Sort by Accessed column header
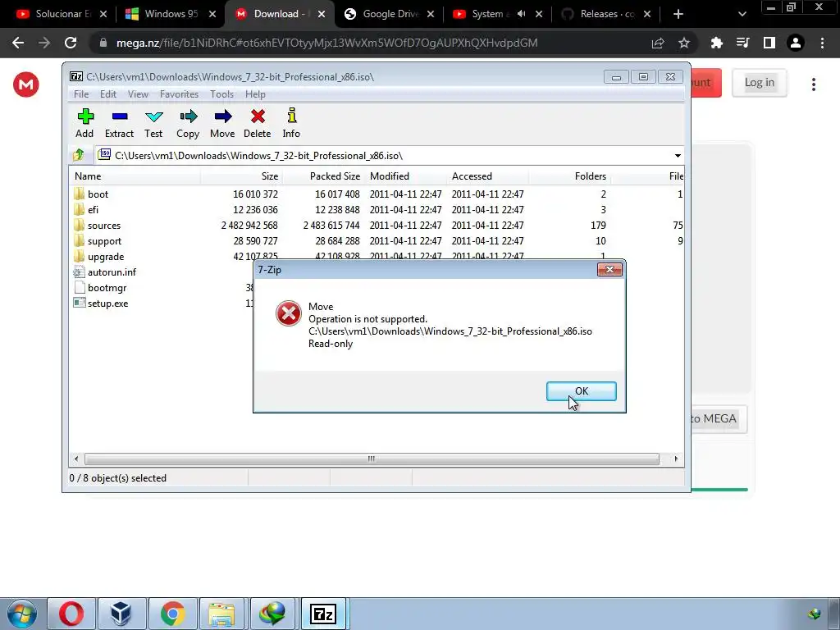840x630 pixels. [487, 176]
